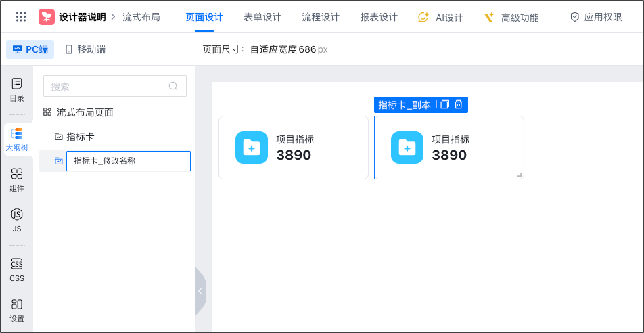Open the 组件 components panel
Image resolution: width=644 pixels, height=333 pixels.
(17, 179)
